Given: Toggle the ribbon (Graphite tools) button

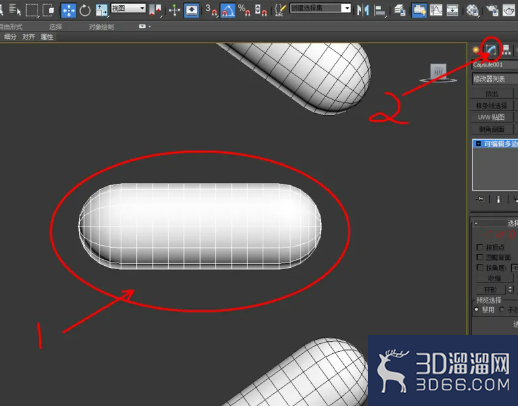Looking at the screenshot, I should tap(419, 10).
